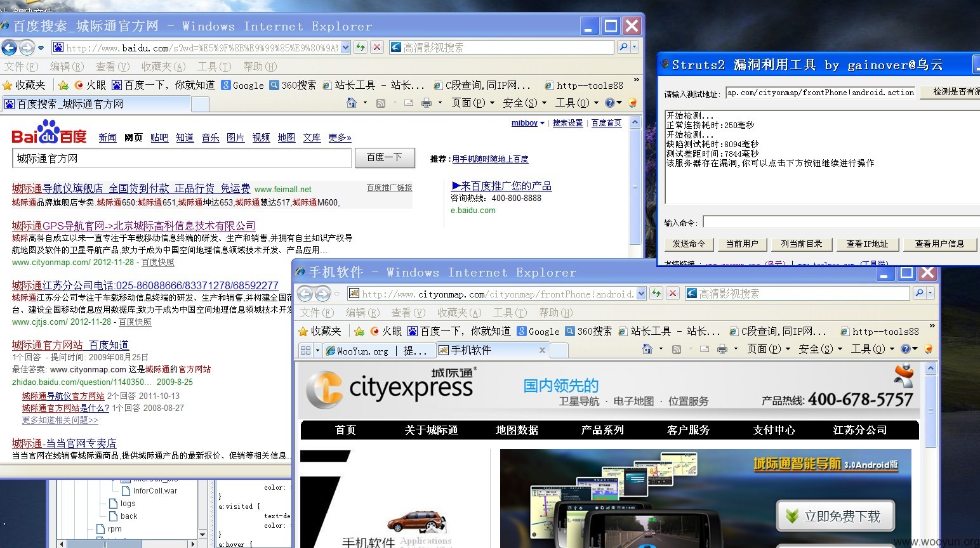This screenshot has height=548, width=980.
Task: Click the help question mark icon in Baidu window
Action: click(610, 103)
